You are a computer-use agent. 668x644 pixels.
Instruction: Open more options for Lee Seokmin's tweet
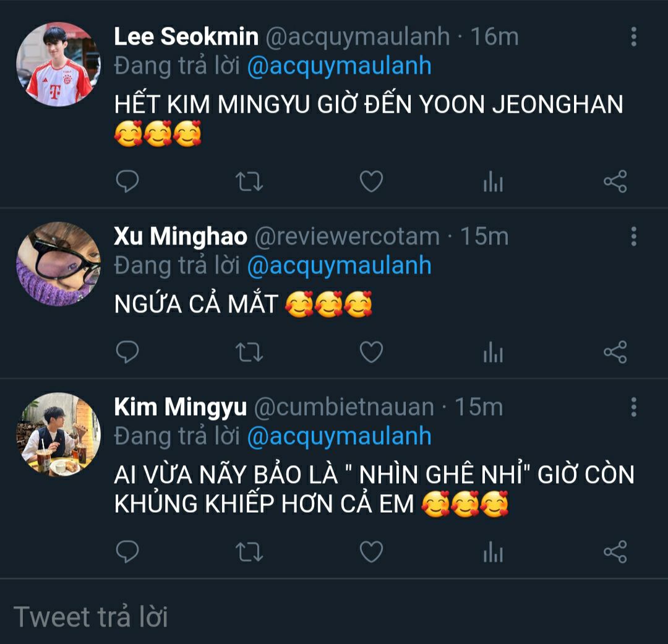[633, 37]
